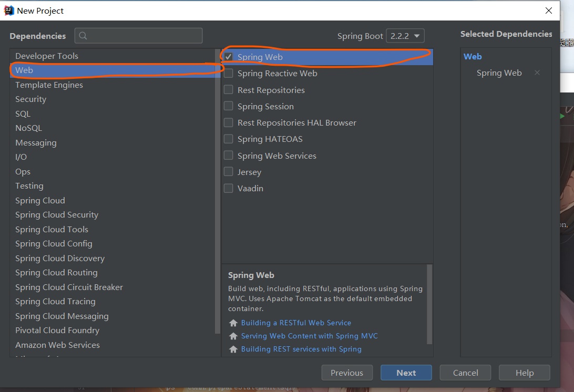Close the New Project dialog
Image resolution: width=574 pixels, height=392 pixels.
(x=548, y=11)
